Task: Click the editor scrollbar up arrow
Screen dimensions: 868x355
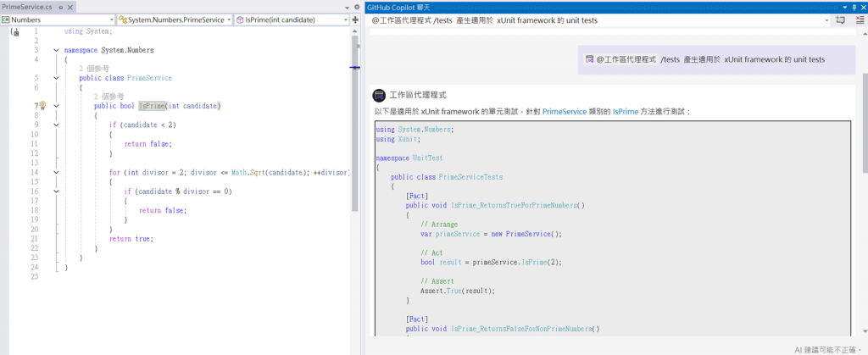Action: tap(355, 31)
